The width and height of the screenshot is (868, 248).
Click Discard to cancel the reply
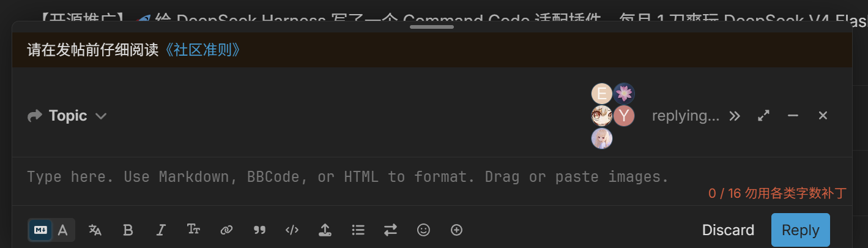pos(728,230)
